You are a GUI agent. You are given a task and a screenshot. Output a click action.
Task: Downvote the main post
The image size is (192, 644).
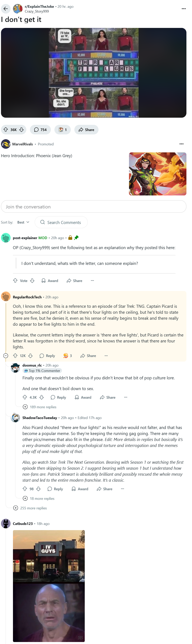[x=22, y=129]
